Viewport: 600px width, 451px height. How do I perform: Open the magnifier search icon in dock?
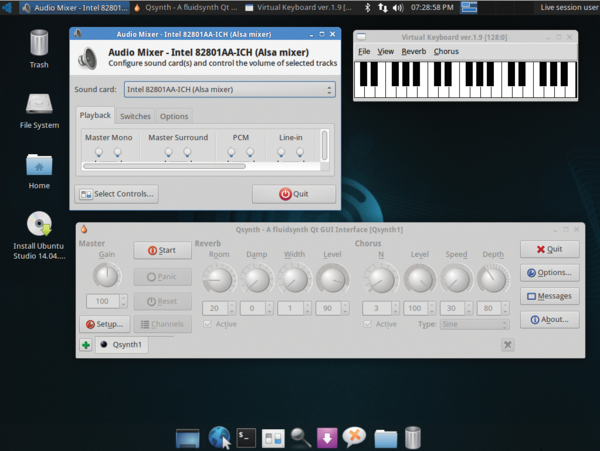(x=300, y=438)
